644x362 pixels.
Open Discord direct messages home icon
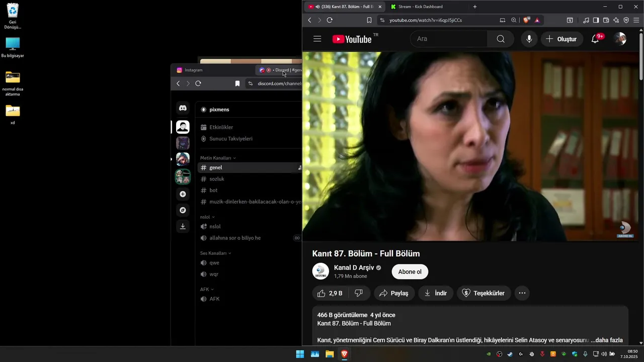click(183, 108)
